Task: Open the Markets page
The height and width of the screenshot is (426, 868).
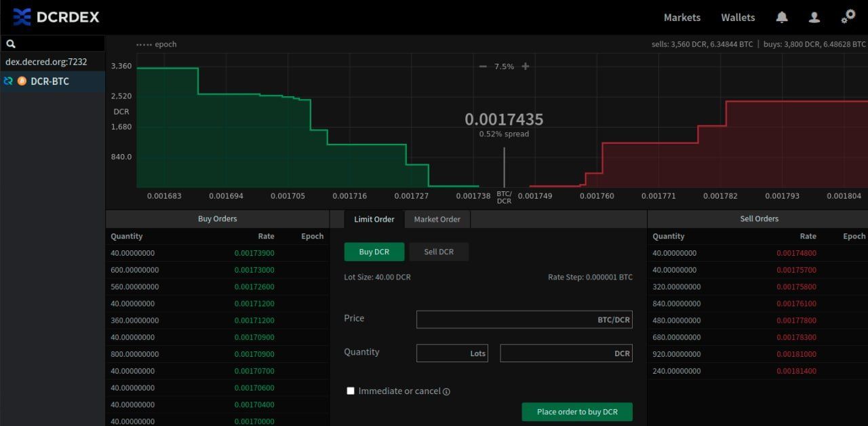Action: point(682,17)
